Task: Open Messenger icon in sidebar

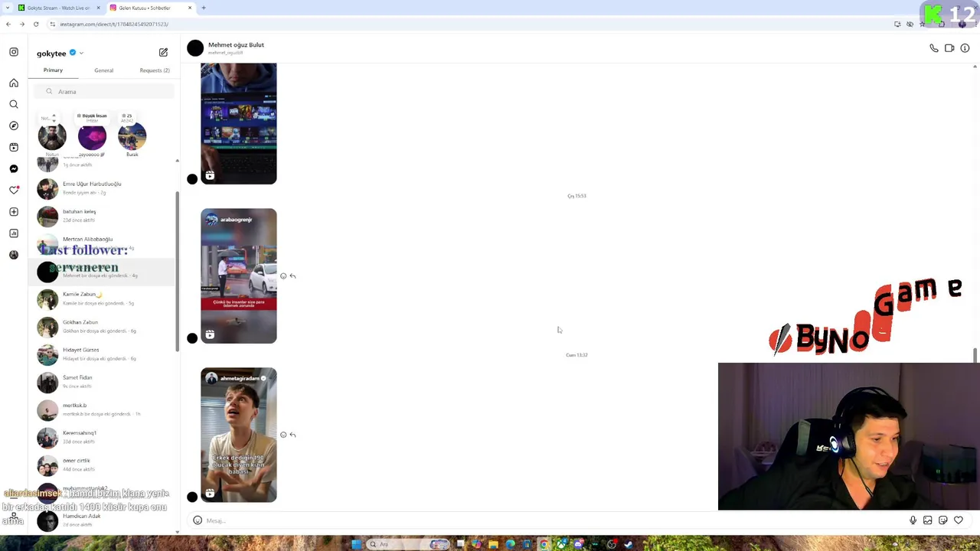Action: coord(14,168)
